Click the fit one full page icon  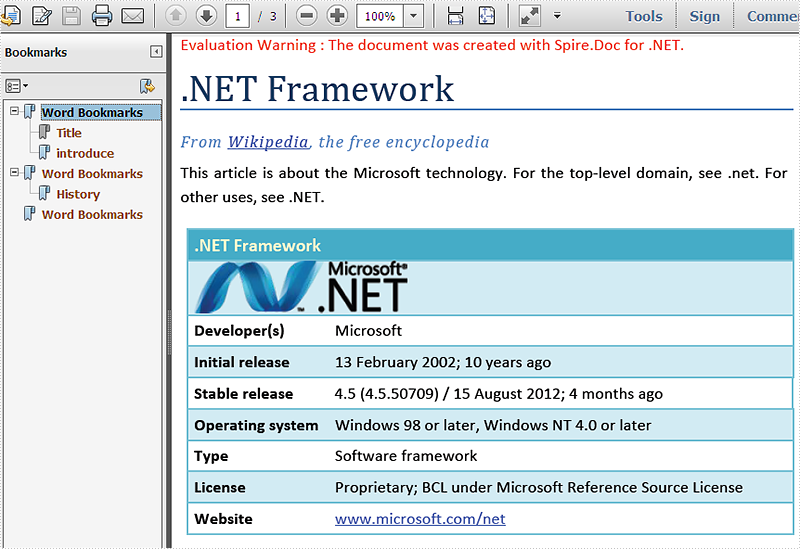point(486,16)
